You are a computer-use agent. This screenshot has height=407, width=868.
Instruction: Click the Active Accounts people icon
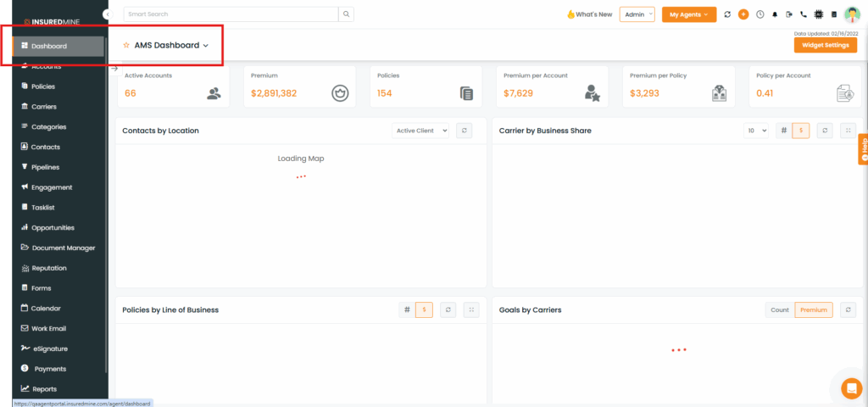tap(214, 93)
